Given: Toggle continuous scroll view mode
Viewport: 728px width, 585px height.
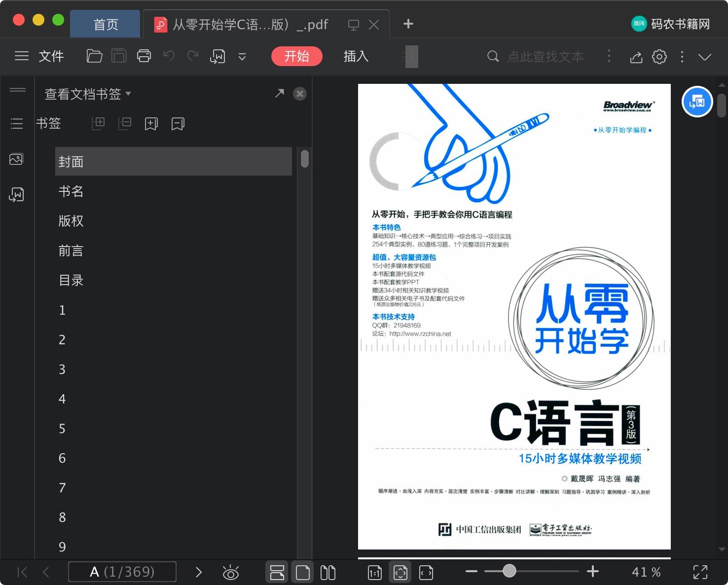Looking at the screenshot, I should (x=277, y=572).
